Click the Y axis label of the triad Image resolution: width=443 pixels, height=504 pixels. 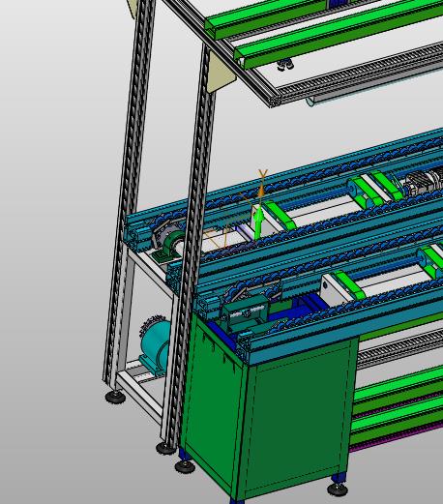(x=263, y=174)
